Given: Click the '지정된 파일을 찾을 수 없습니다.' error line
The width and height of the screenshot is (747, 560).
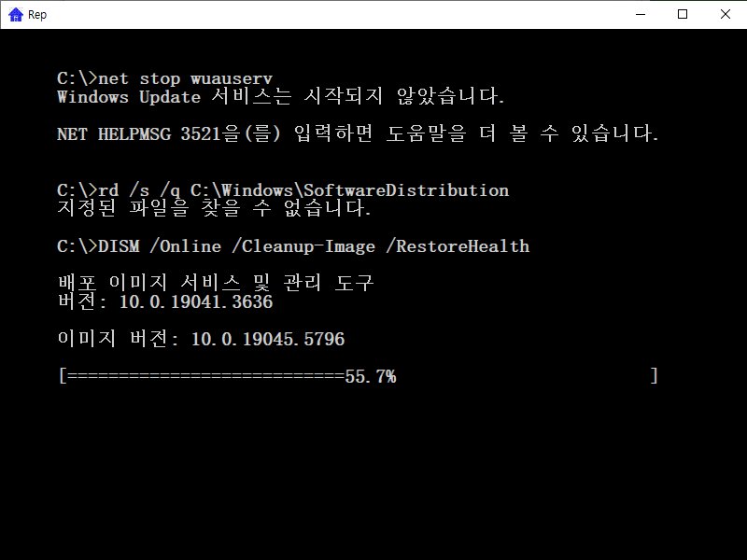Looking at the screenshot, I should tap(214, 208).
